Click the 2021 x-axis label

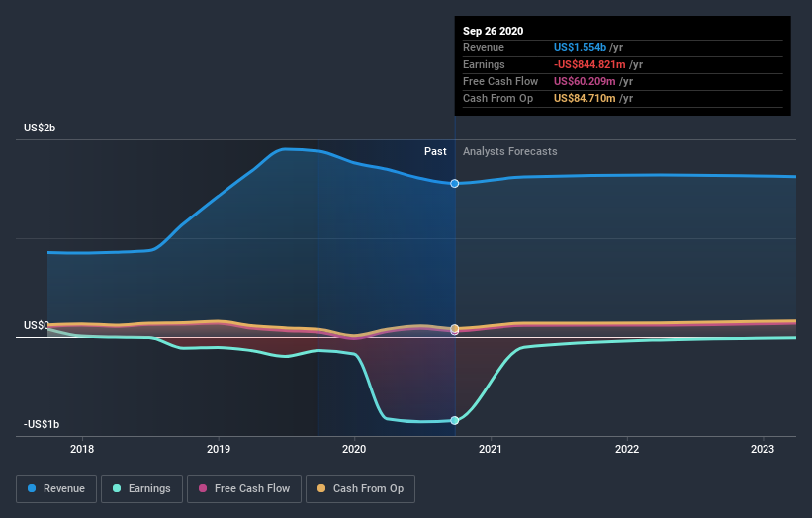[x=491, y=449]
